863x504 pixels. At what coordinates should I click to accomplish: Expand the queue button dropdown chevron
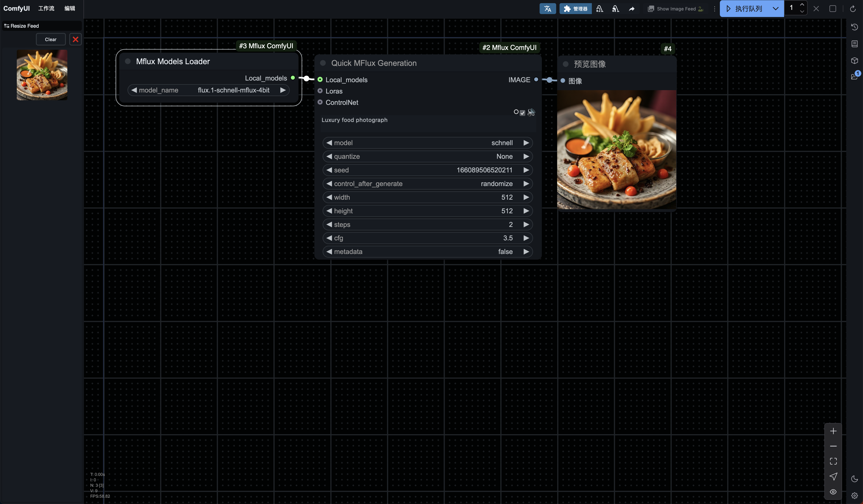tap(775, 9)
